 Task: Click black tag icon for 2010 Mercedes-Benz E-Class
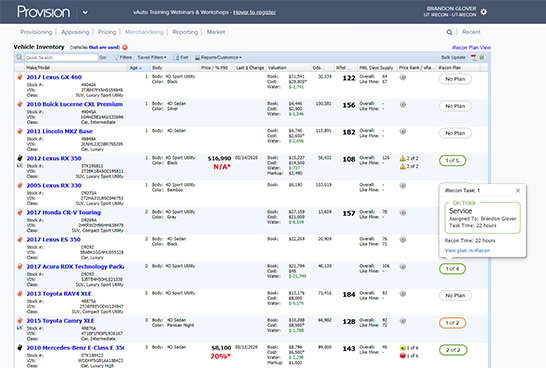point(20,347)
